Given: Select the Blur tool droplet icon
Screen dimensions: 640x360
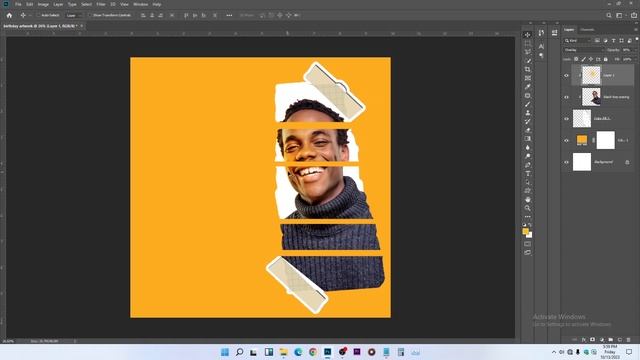Looking at the screenshot, I should point(527,147).
